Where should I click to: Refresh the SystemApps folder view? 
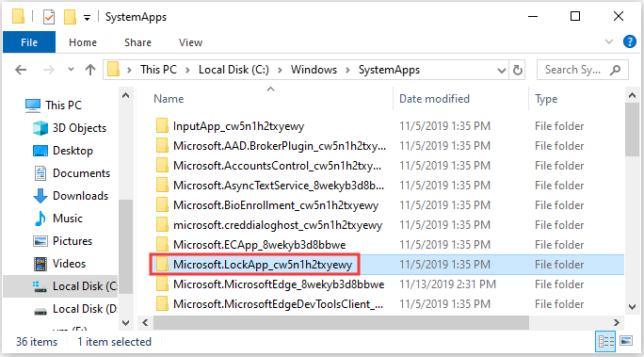click(518, 71)
